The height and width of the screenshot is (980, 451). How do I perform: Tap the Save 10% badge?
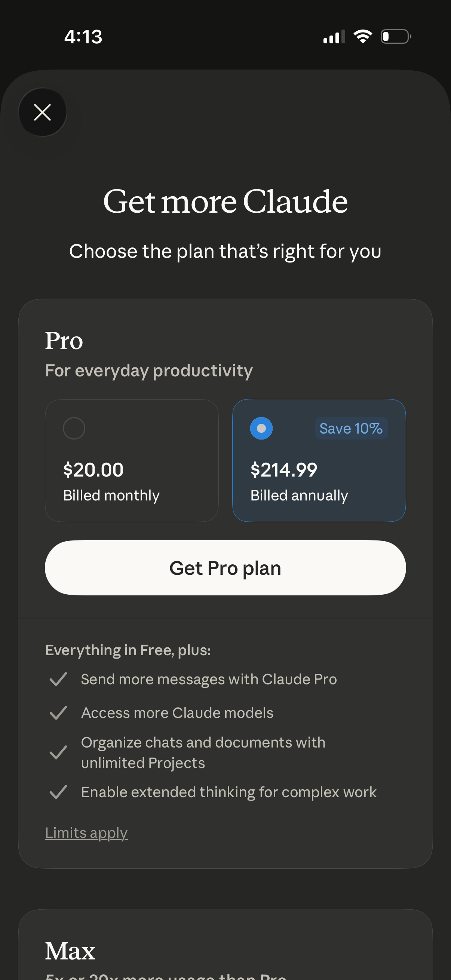pyautogui.click(x=350, y=428)
